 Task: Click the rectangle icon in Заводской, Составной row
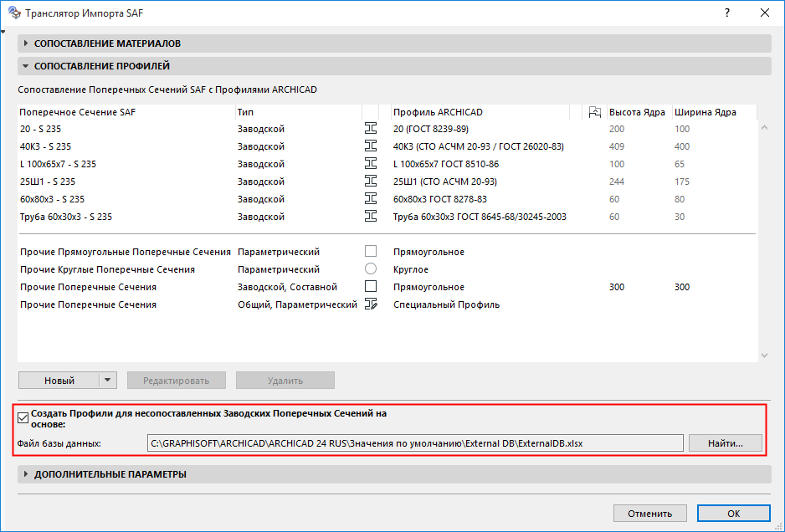371,286
